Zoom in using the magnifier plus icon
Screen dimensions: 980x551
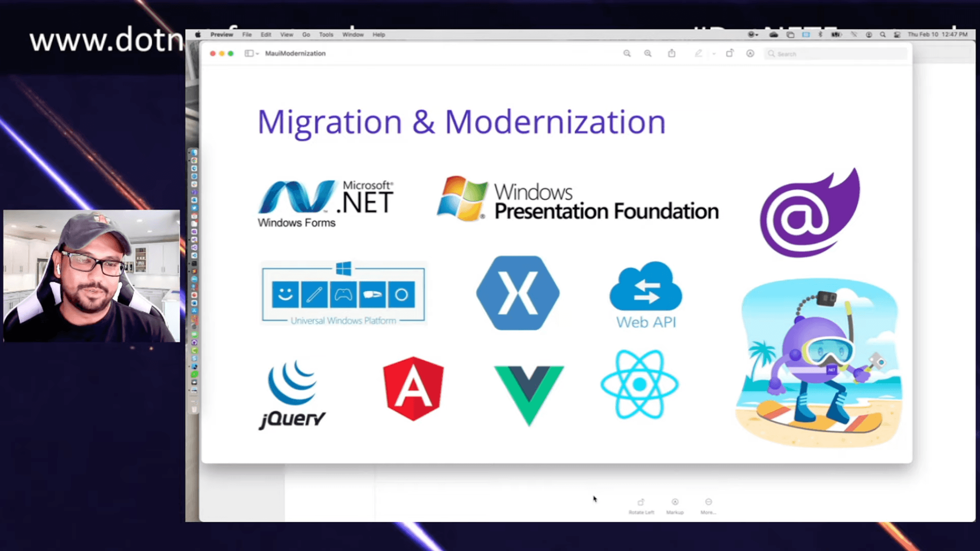648,54
